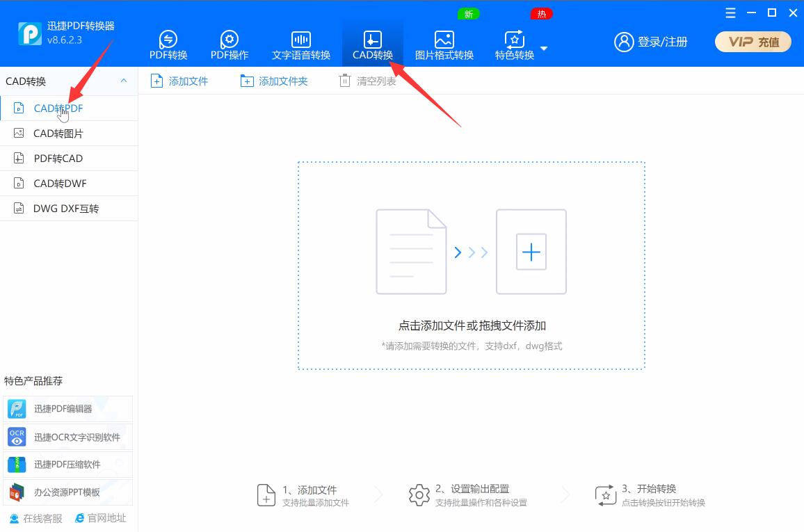Open 办公资源PPT模板 recommended product
The height and width of the screenshot is (532, 804).
pyautogui.click(x=67, y=492)
